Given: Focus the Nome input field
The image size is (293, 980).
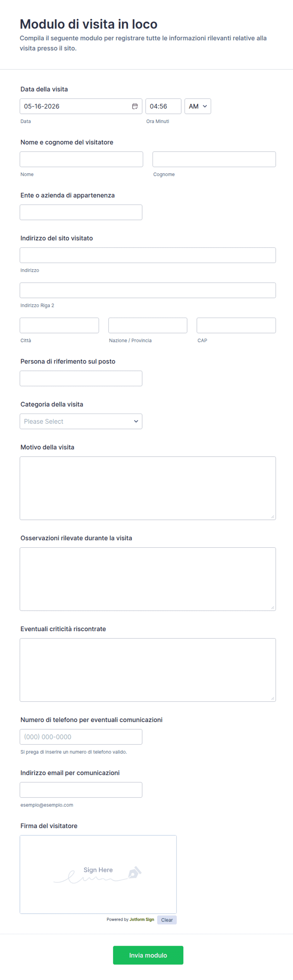Looking at the screenshot, I should (x=82, y=159).
